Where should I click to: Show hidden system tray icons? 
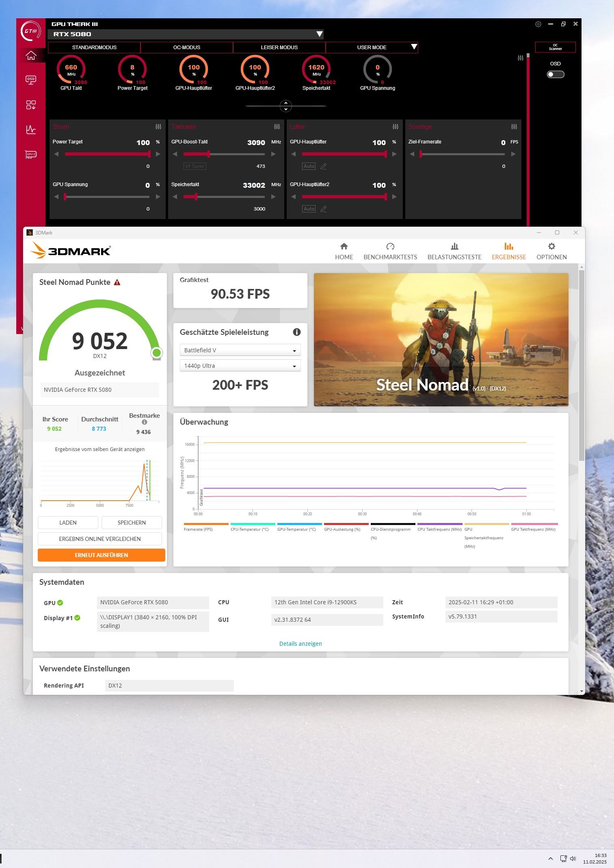(x=551, y=859)
